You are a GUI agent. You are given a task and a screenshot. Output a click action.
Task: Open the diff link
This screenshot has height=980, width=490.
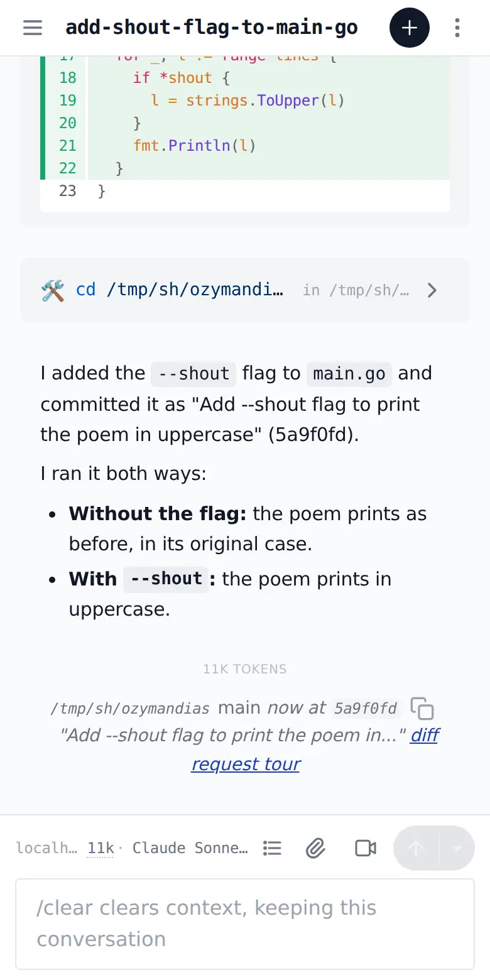click(425, 735)
